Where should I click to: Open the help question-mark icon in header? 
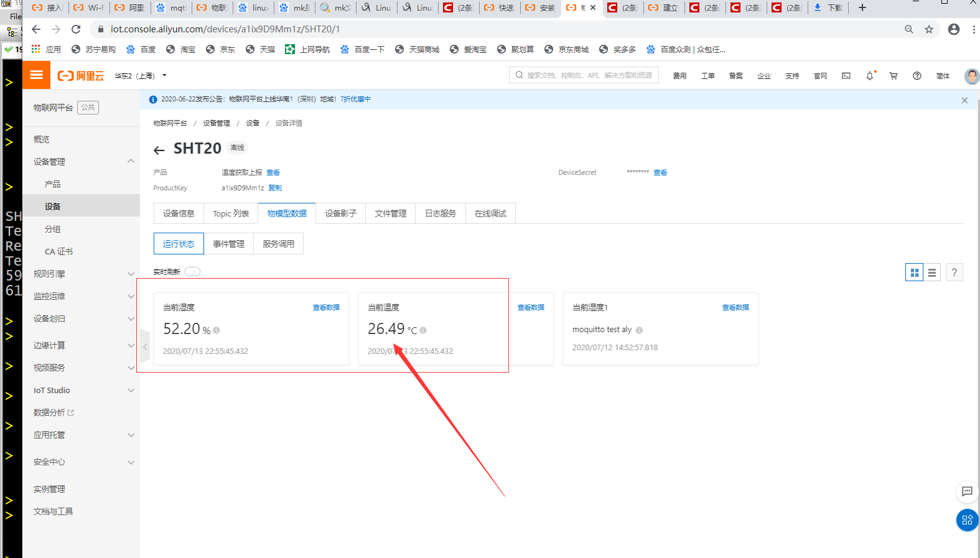(x=917, y=76)
